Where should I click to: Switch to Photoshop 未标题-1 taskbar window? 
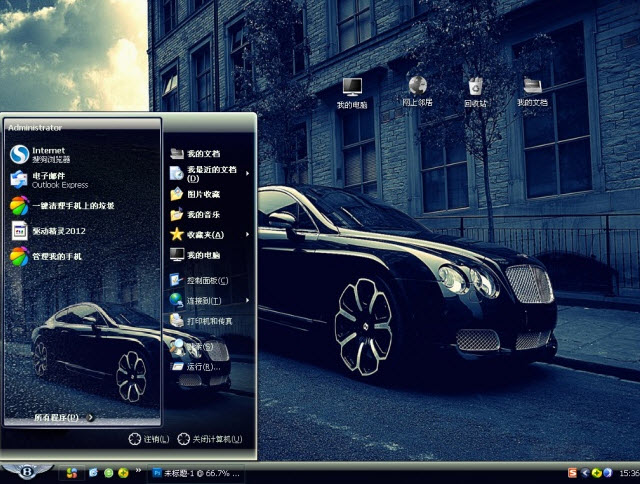pos(194,472)
